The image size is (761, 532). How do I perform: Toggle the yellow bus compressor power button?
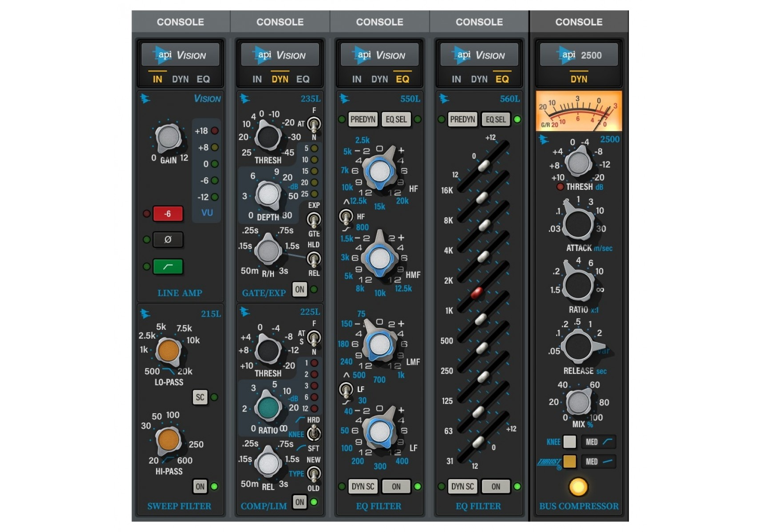tap(578, 487)
